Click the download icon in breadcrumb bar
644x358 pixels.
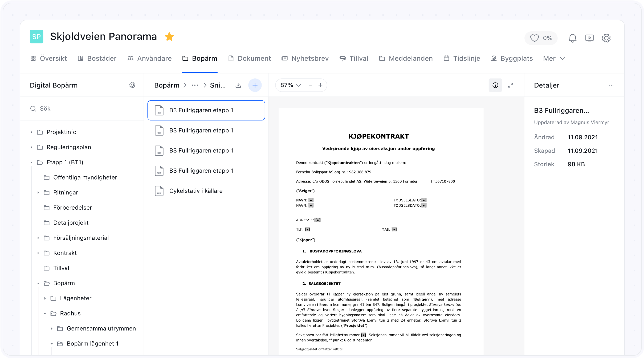click(238, 85)
